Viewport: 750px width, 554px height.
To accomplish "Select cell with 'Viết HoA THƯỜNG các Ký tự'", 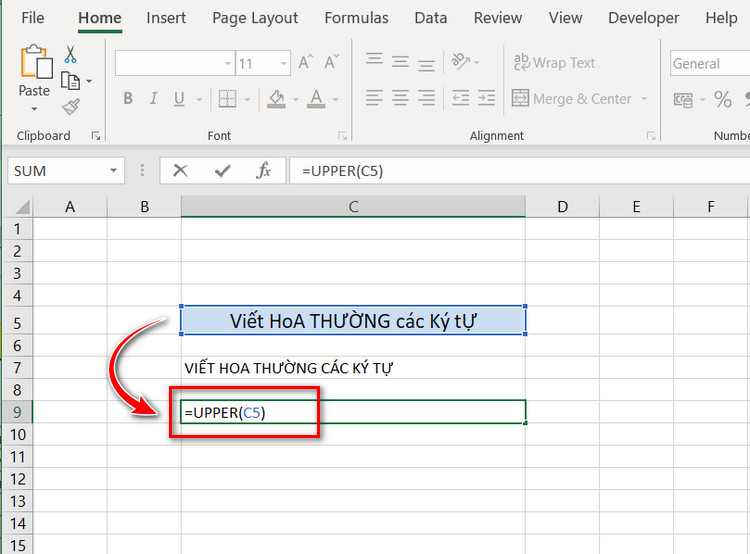I will click(x=353, y=321).
